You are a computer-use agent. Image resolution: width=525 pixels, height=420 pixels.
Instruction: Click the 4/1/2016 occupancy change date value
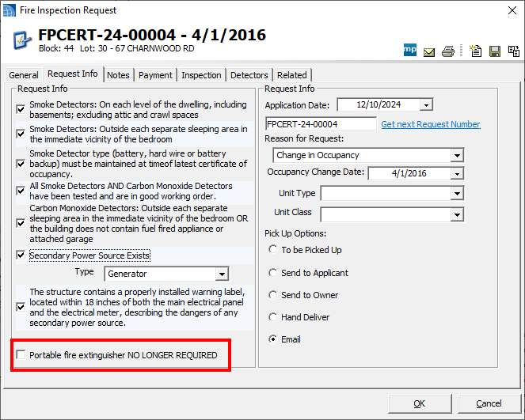(409, 173)
